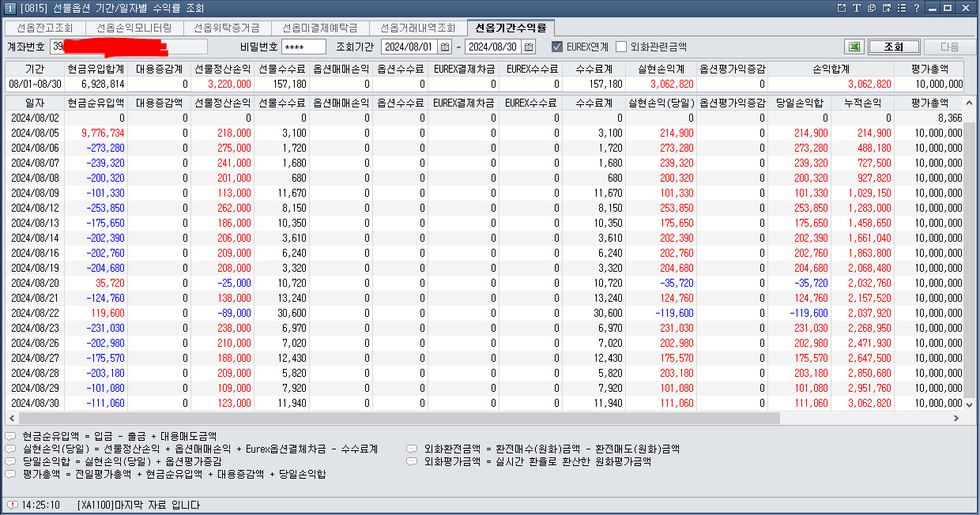Click the window number icon before [0815]
The height and width of the screenshot is (515, 980).
[x=9, y=8]
